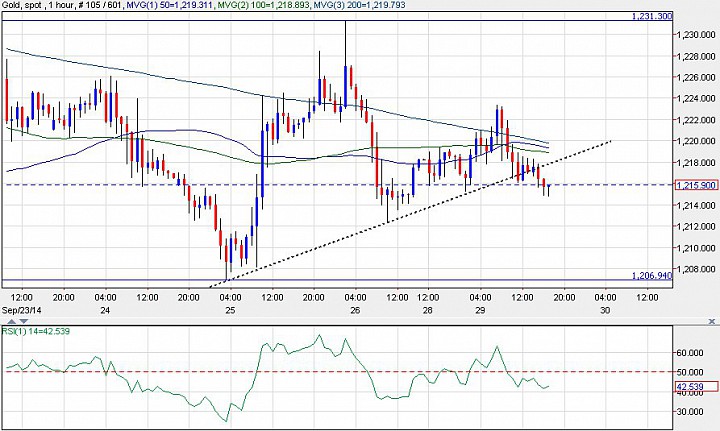Image resolution: width=720 pixels, height=431 pixels.
Task: Click the down triangle above the RSI panel
Action: [24, 321]
